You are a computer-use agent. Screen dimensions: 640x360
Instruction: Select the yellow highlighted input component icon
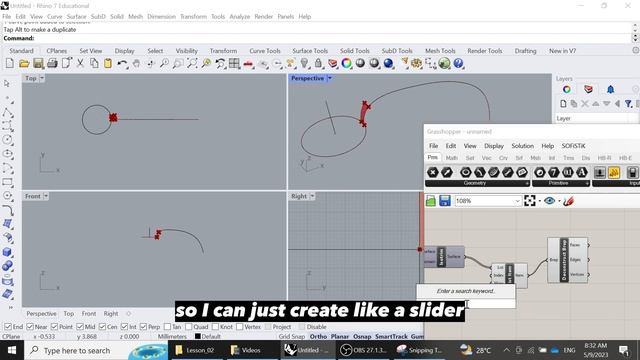(x=614, y=172)
